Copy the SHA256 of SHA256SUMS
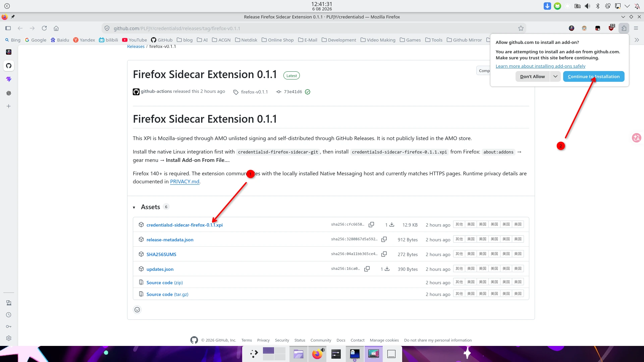Image resolution: width=644 pixels, height=362 pixels. (384, 254)
